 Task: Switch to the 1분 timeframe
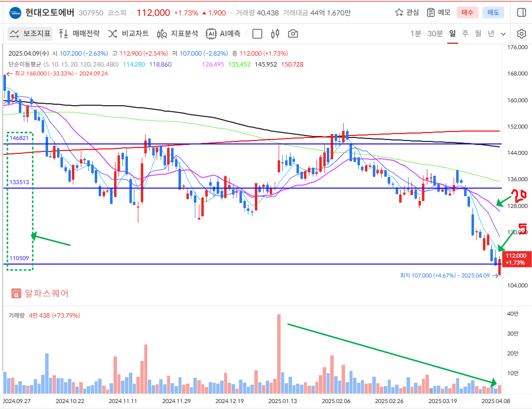(415, 34)
